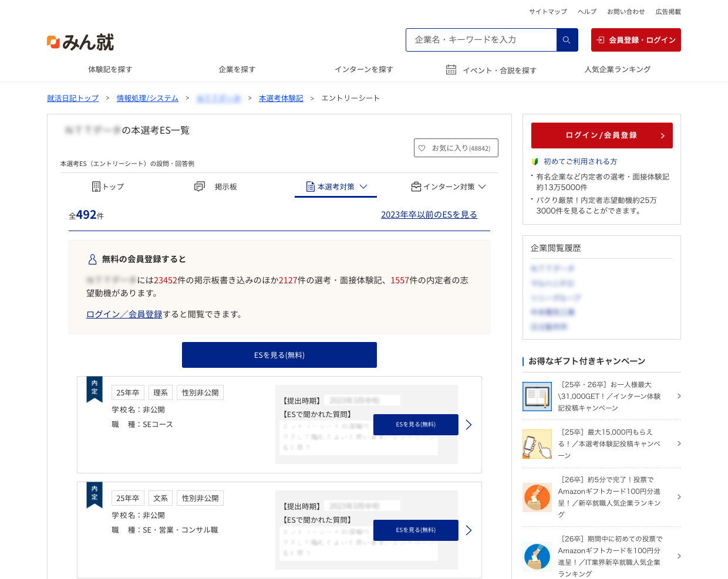The width and height of the screenshot is (728, 579).
Task: Select 人気企業ランキング in the navigation
Action: tap(617, 69)
